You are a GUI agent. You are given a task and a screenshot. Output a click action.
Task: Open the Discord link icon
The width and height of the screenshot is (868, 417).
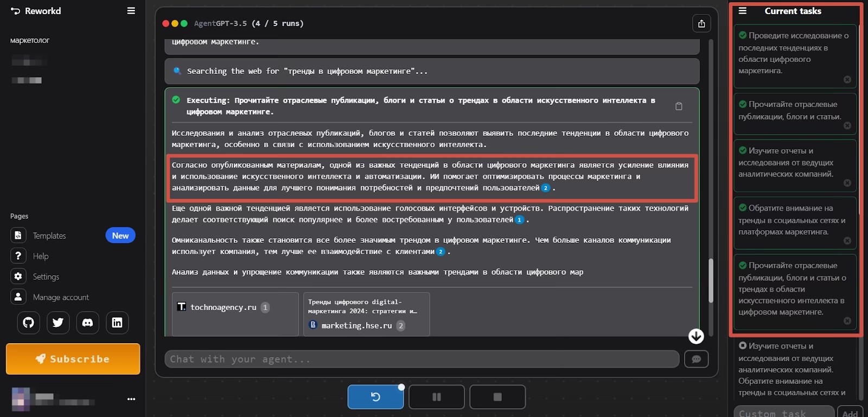pyautogui.click(x=87, y=323)
